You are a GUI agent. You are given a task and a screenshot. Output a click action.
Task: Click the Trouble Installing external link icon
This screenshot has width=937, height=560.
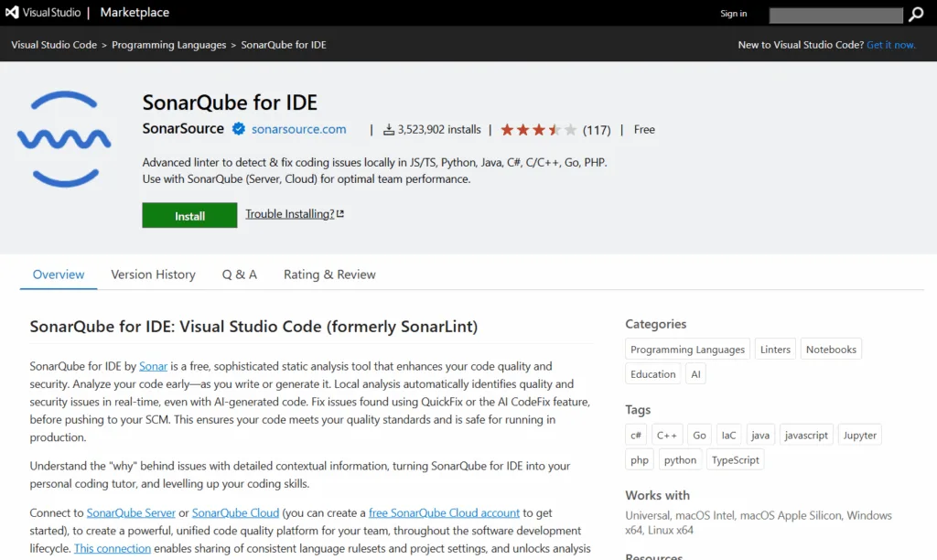pos(340,213)
